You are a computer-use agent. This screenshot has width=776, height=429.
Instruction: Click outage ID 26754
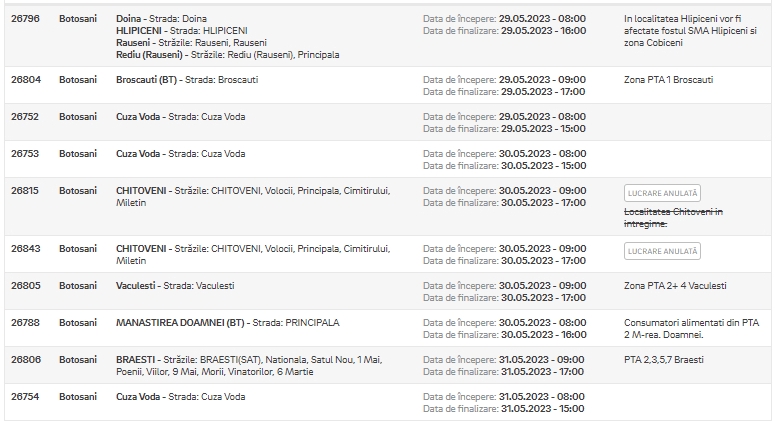click(x=25, y=397)
